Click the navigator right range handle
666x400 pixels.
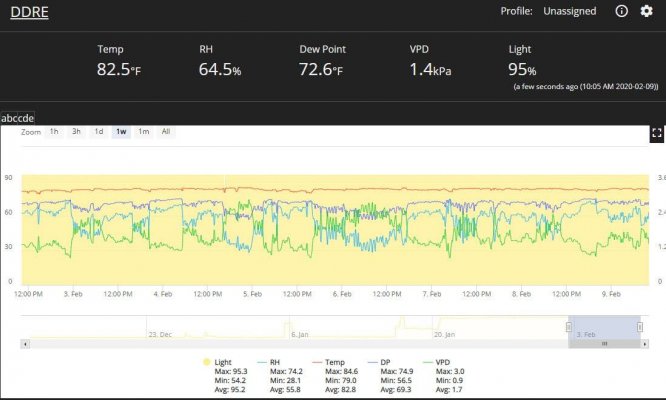pos(640,327)
